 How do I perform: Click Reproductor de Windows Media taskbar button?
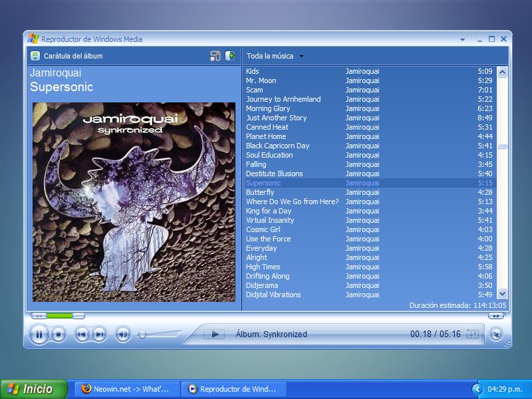[234, 389]
